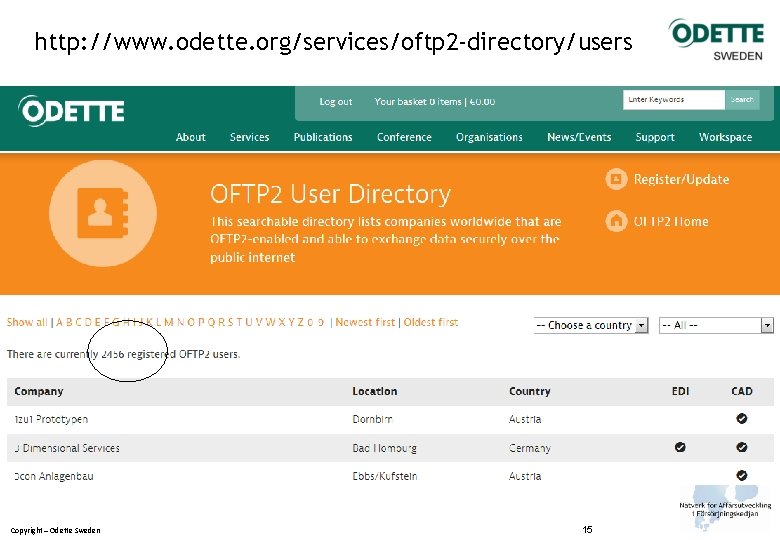Image resolution: width=780 pixels, height=540 pixels.
Task: Click the Register/Update link text
Action: coord(681,180)
